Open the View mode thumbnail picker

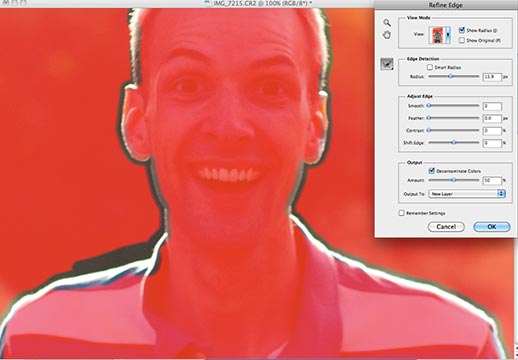(x=437, y=35)
